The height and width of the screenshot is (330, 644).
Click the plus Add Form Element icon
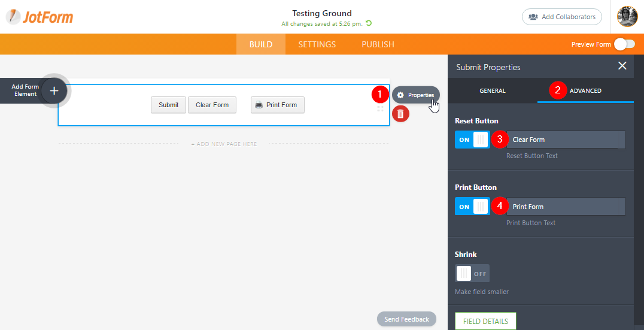pos(54,90)
